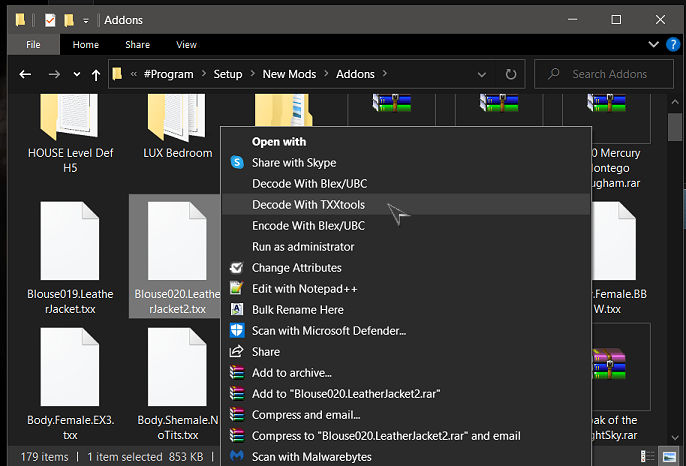The height and width of the screenshot is (466, 686).
Task: Click the Skype icon beside Share with Skype
Action: pyautogui.click(x=237, y=162)
